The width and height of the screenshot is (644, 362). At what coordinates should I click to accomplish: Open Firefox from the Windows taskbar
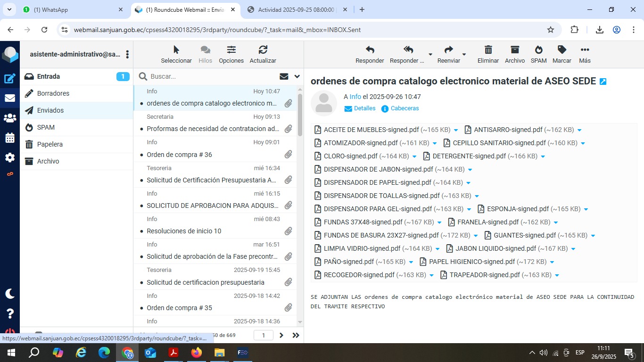tap(197, 353)
